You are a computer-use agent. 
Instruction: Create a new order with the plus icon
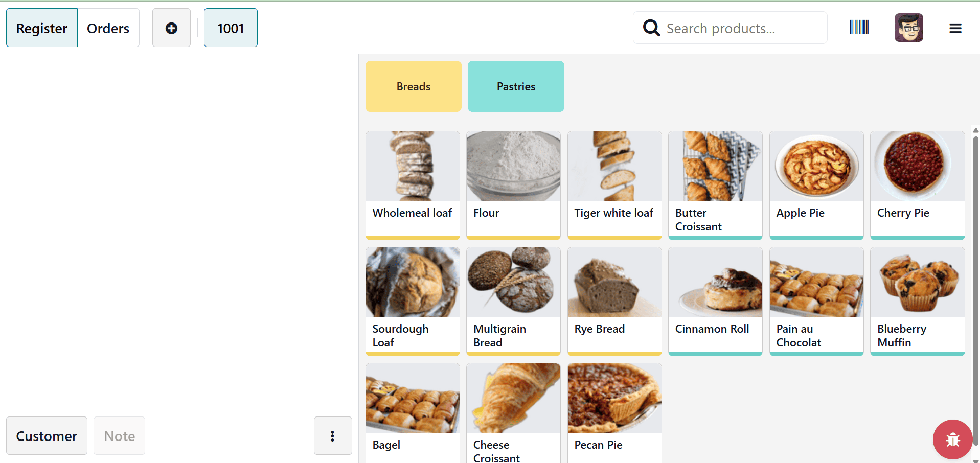pos(171,28)
